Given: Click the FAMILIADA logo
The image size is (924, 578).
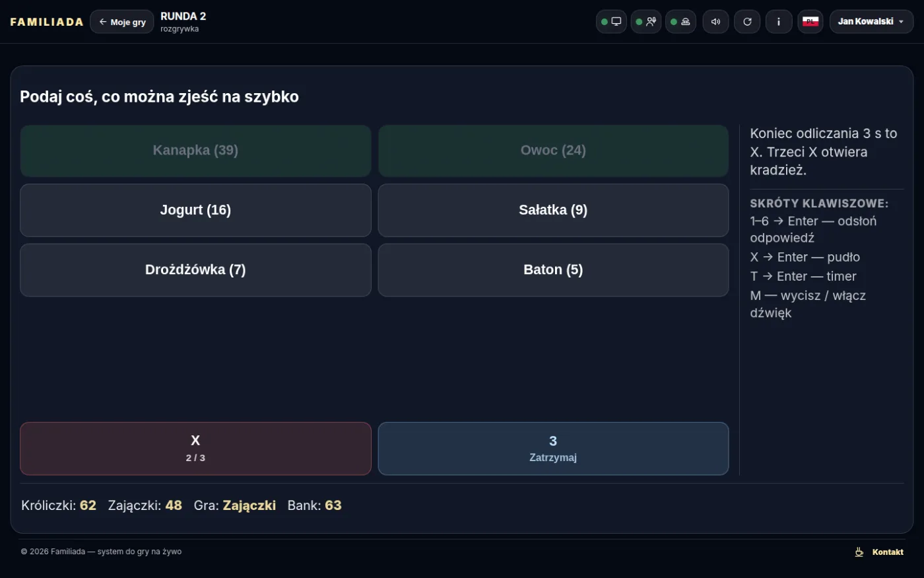Looking at the screenshot, I should tap(47, 22).
